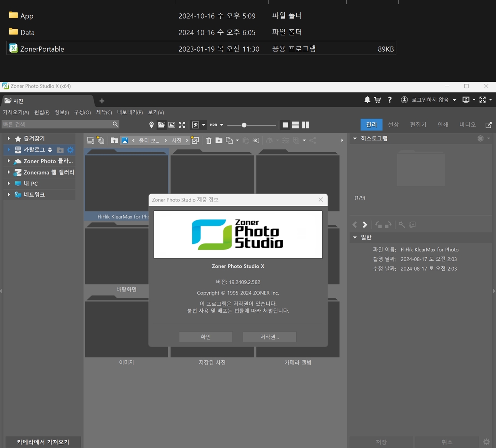Switch to map view pin icon
The image size is (496, 448).
pyautogui.click(x=151, y=125)
